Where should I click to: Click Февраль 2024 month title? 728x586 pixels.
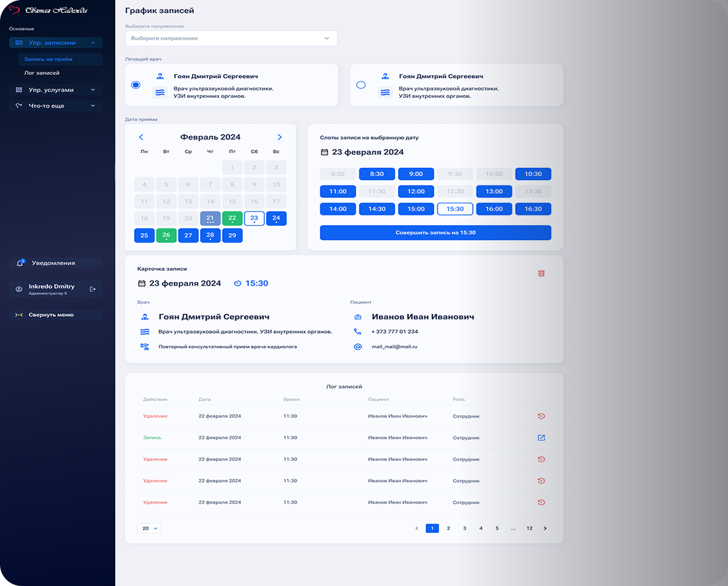[210, 137]
